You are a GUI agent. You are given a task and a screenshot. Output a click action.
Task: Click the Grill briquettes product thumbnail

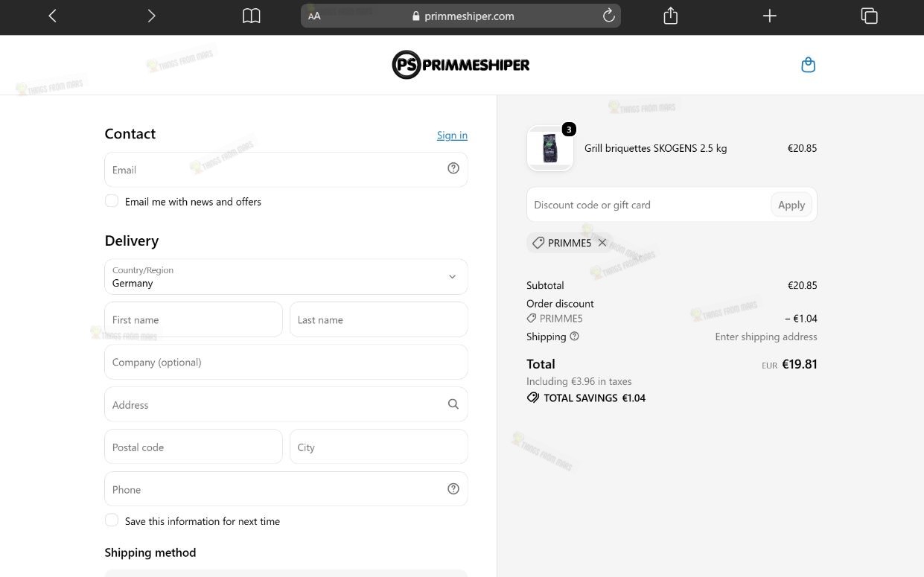(550, 148)
